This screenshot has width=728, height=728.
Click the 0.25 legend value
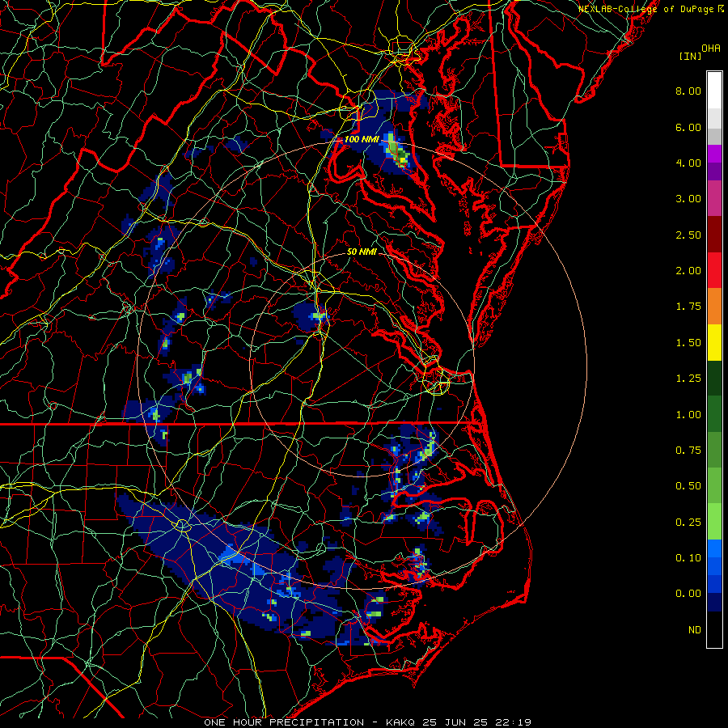click(x=688, y=523)
